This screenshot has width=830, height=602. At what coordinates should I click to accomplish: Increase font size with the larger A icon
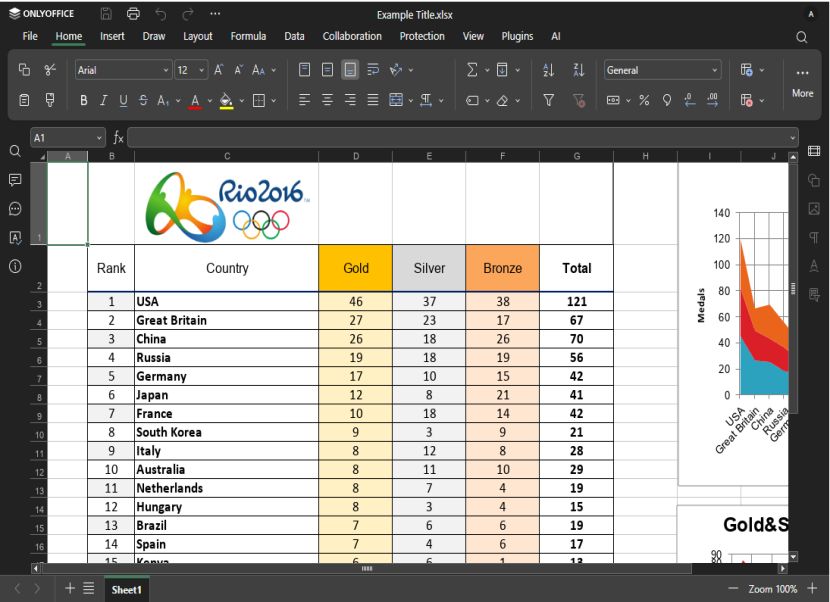click(218, 70)
